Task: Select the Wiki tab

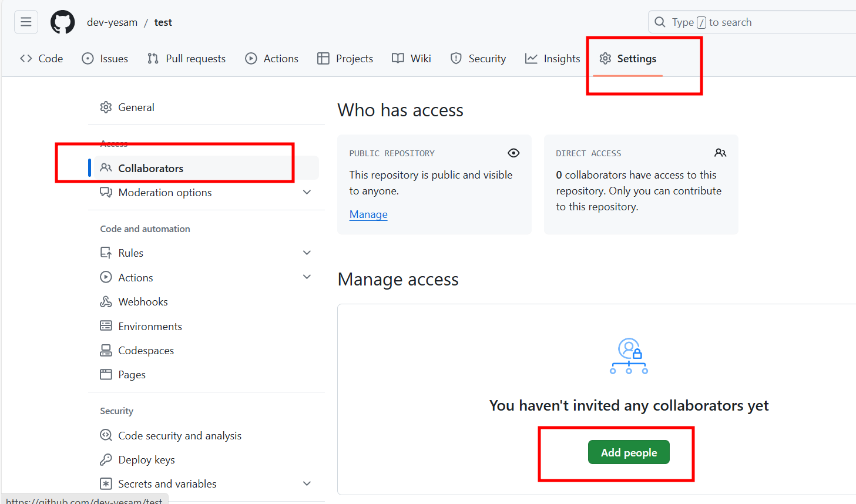Action: pyautogui.click(x=411, y=58)
